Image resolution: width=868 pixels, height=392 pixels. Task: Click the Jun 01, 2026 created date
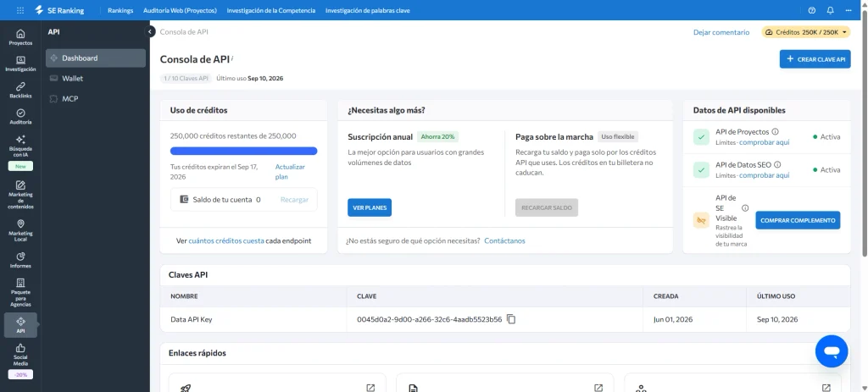[672, 319]
